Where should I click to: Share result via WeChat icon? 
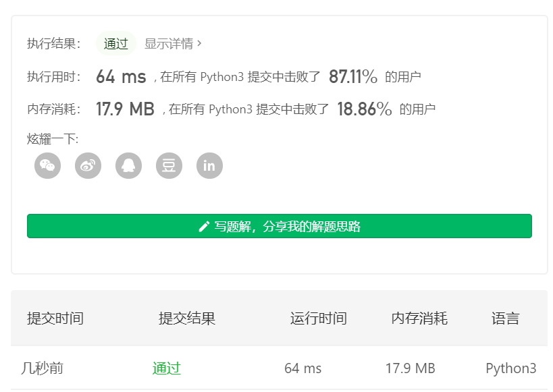pyautogui.click(x=48, y=166)
